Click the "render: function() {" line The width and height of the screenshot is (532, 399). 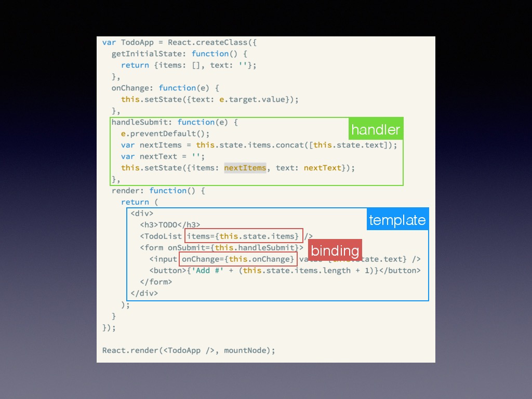(x=158, y=191)
